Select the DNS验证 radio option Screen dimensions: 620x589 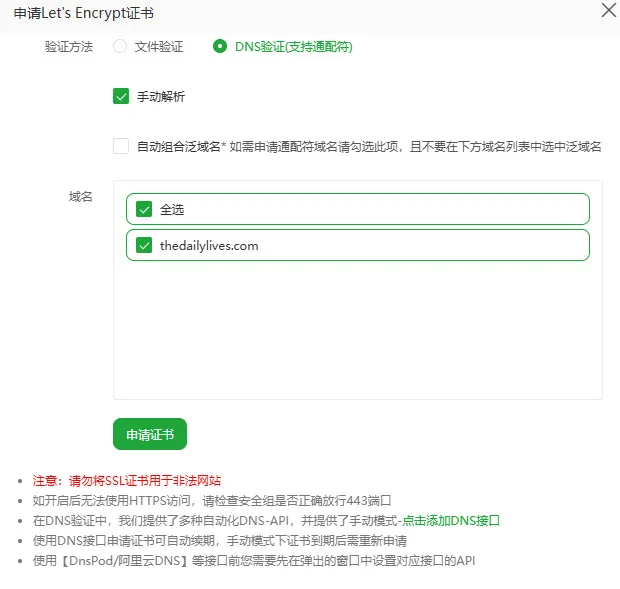pyautogui.click(x=220, y=46)
